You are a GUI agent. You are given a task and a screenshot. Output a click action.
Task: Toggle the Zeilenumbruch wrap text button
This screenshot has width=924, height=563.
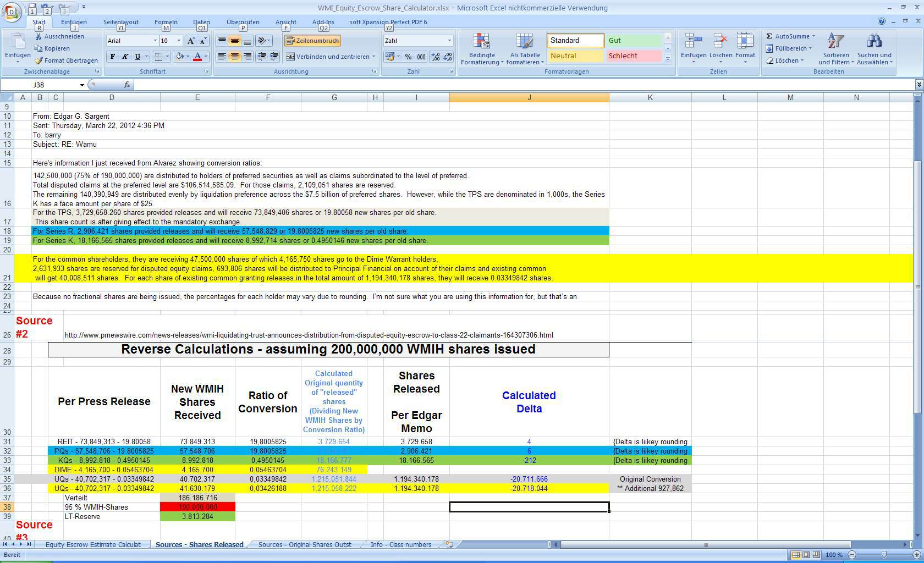pos(312,41)
